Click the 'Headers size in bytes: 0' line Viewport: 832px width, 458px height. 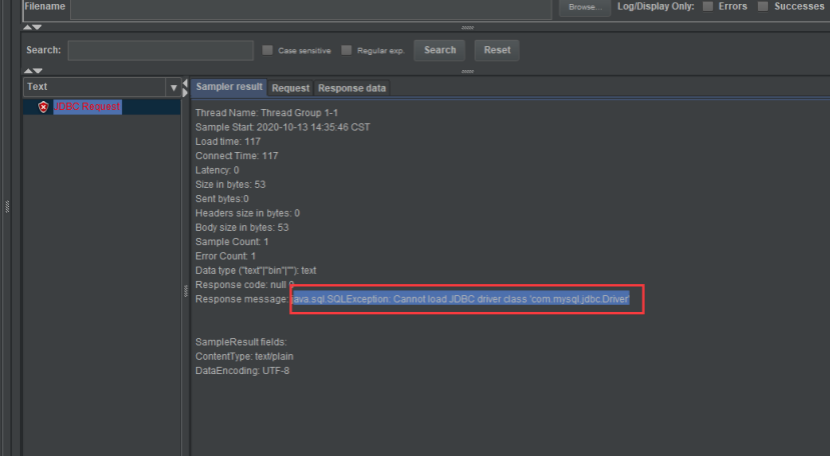click(247, 213)
